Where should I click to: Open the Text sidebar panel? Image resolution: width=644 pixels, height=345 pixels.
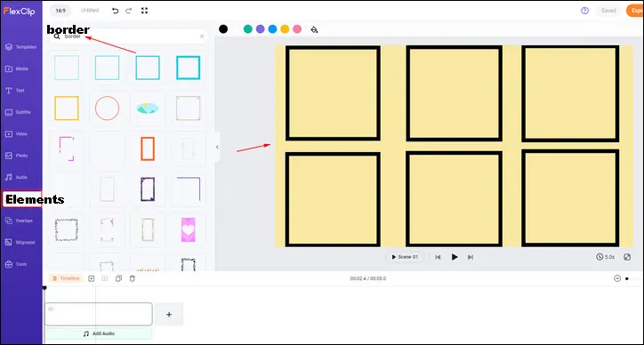pos(15,91)
